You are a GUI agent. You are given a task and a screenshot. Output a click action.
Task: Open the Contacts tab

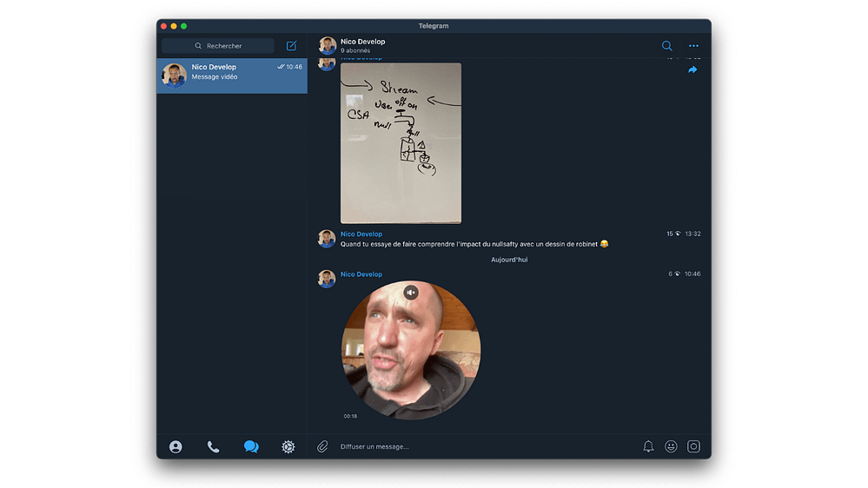click(x=176, y=446)
